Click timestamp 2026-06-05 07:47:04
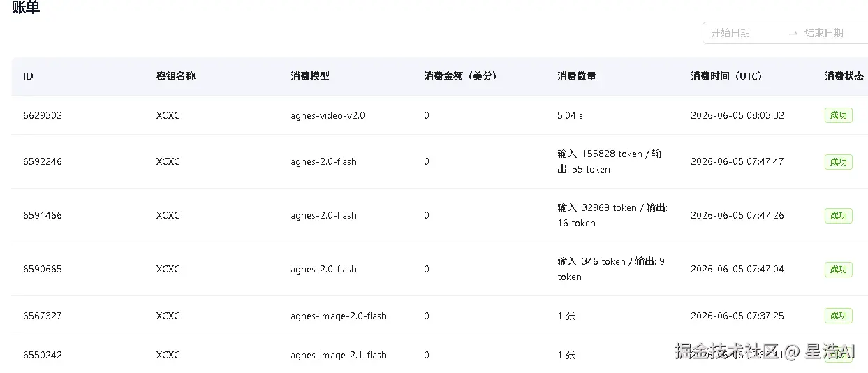 click(x=737, y=269)
